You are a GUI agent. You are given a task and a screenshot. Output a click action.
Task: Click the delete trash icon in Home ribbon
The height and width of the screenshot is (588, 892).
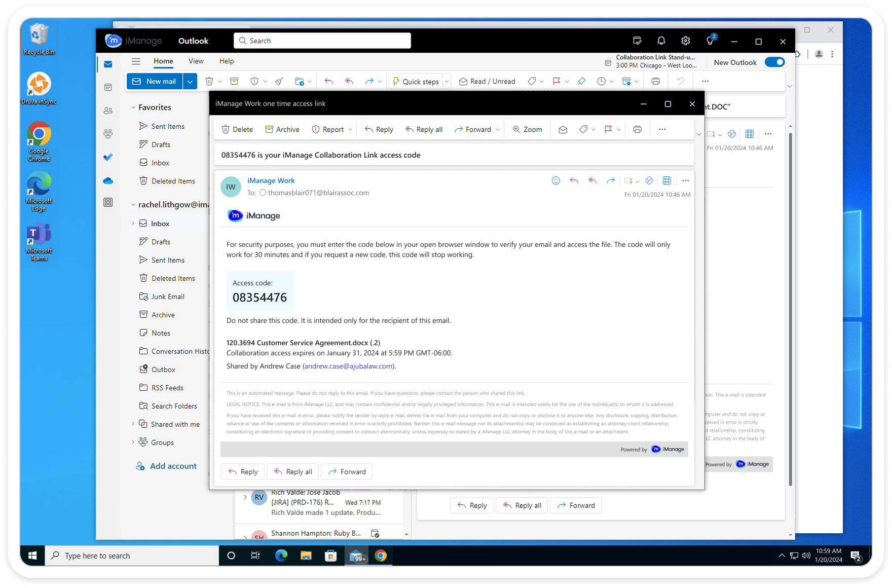(x=209, y=81)
